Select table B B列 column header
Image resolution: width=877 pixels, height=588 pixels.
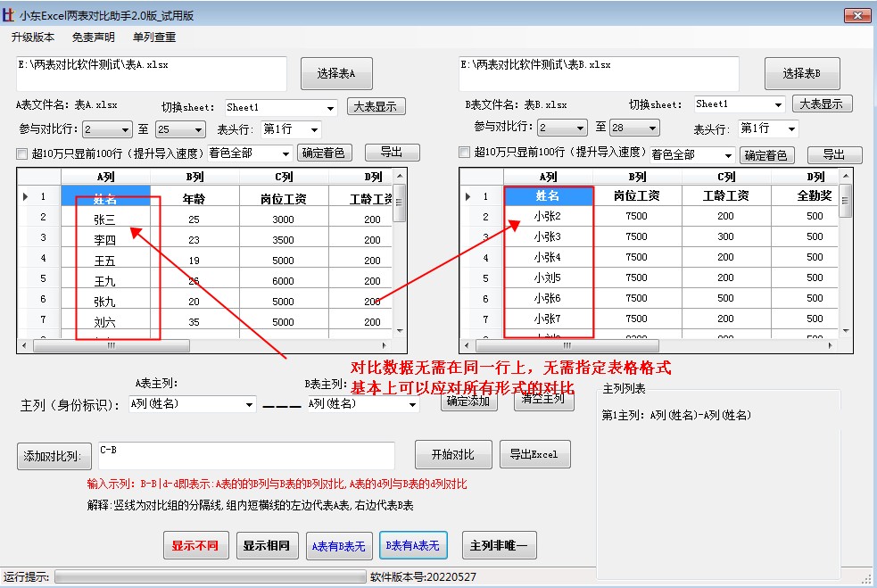tap(637, 177)
